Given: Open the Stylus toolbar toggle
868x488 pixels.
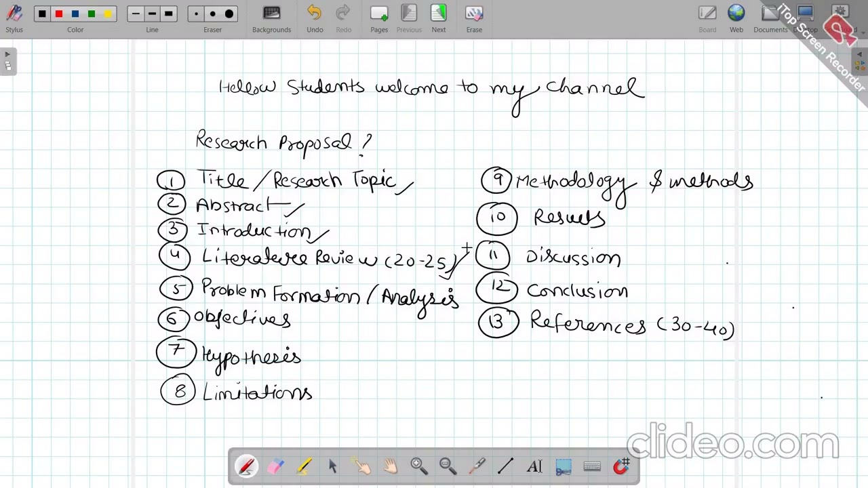Looking at the screenshot, I should point(14,18).
